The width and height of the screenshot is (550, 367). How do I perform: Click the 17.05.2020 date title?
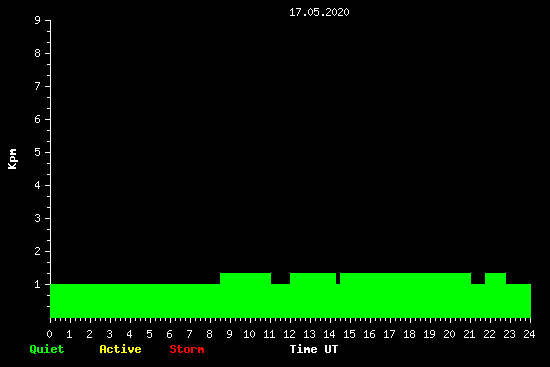click(319, 12)
